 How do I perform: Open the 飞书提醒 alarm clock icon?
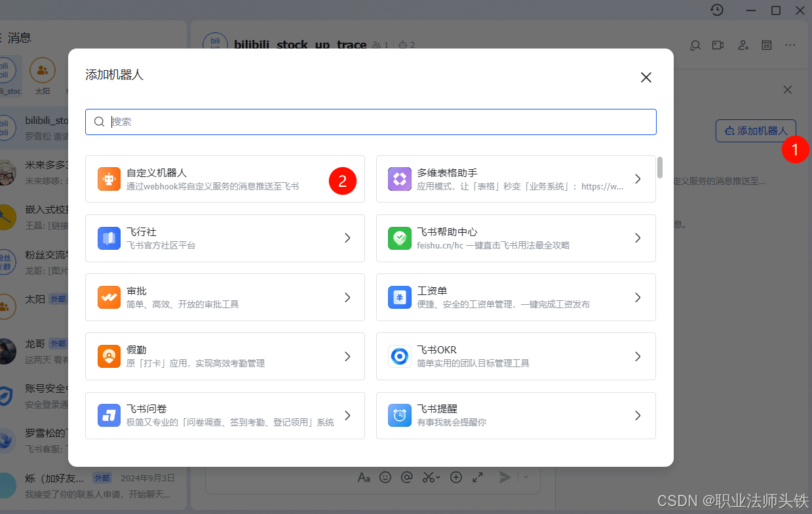coord(400,415)
